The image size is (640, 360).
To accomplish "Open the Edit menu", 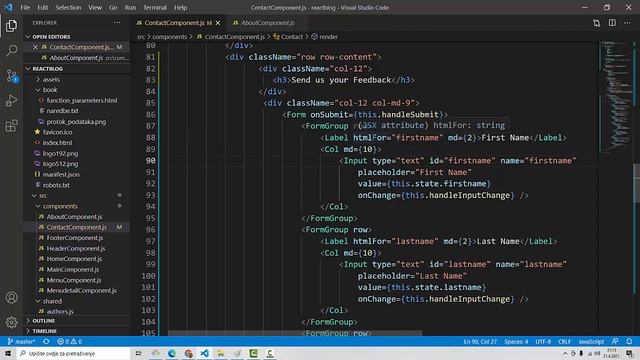I will pyautogui.click(x=42, y=7).
